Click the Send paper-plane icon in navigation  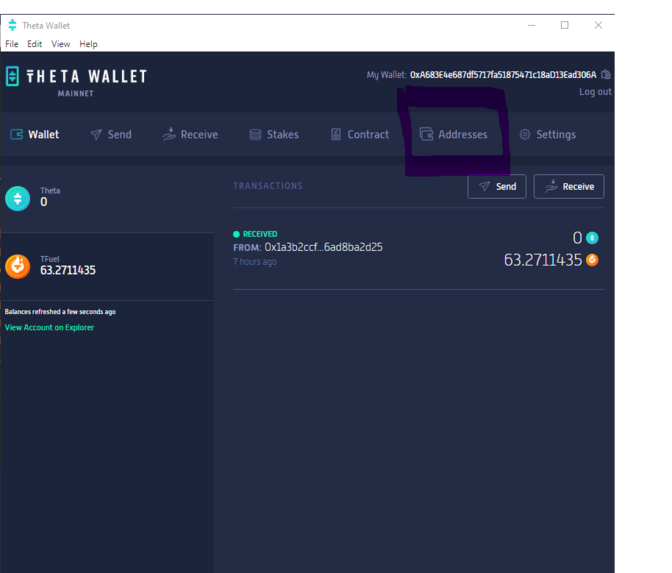pos(96,135)
